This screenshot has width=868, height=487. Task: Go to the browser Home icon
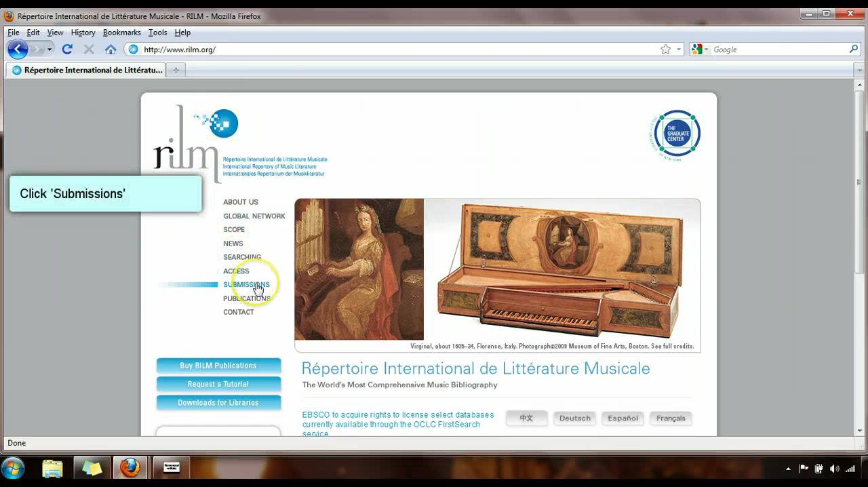click(x=111, y=49)
